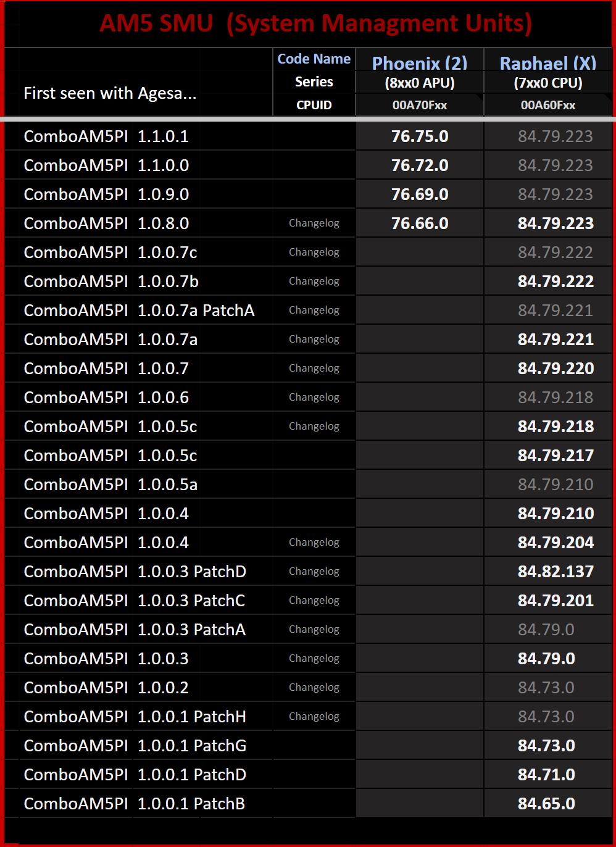Open Changelog for ComboAM5PI 1.0.0.2
This screenshot has height=847, width=616.
314,687
